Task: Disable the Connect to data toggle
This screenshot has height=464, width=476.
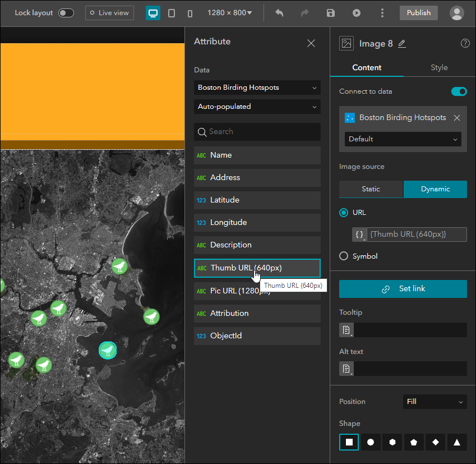Action: (x=459, y=91)
